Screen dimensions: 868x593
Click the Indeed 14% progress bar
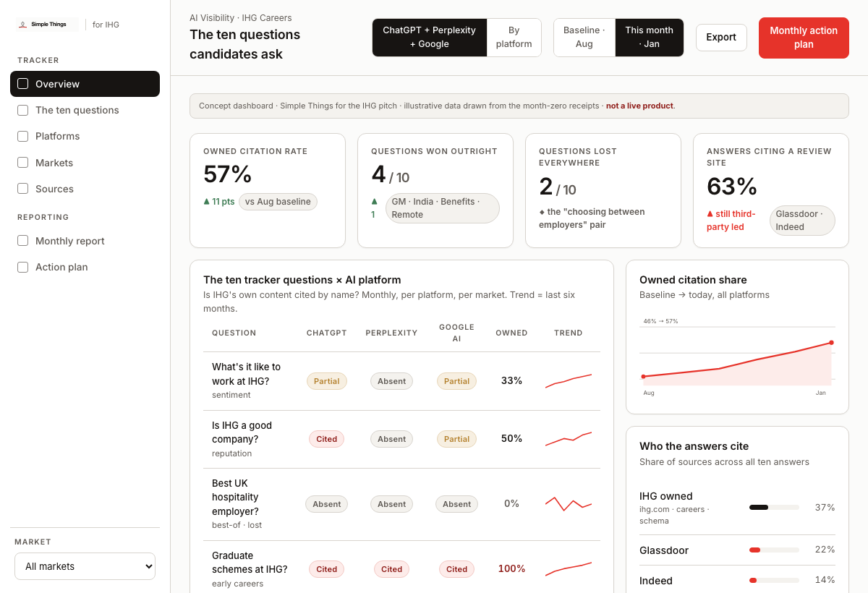(774, 580)
